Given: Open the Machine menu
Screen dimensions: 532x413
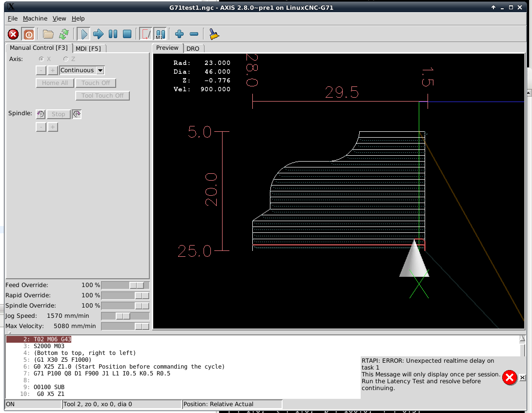Looking at the screenshot, I should [x=35, y=19].
